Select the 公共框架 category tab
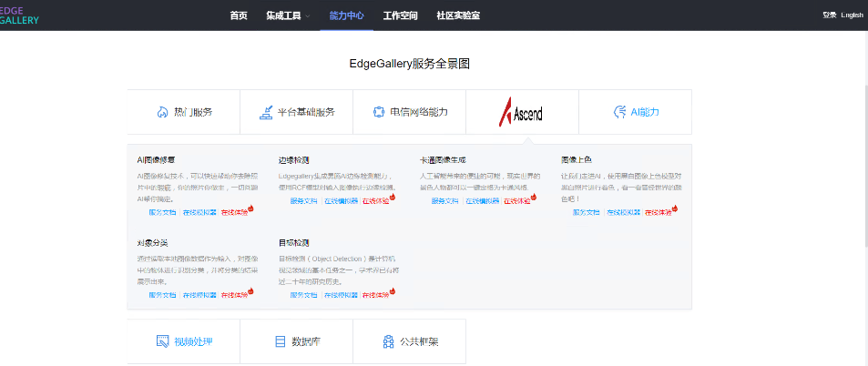The image size is (868, 366). click(410, 341)
